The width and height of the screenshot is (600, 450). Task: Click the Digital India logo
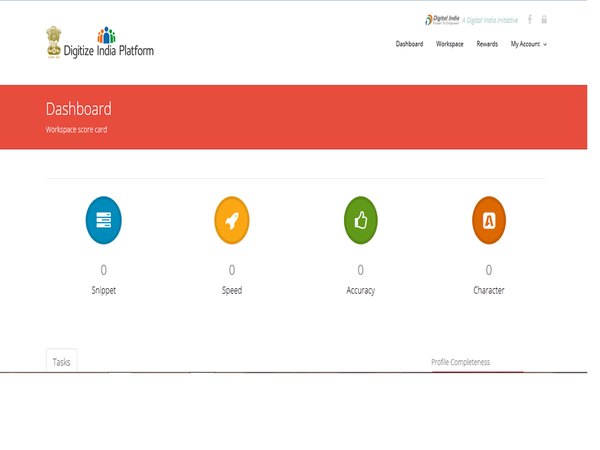441,19
